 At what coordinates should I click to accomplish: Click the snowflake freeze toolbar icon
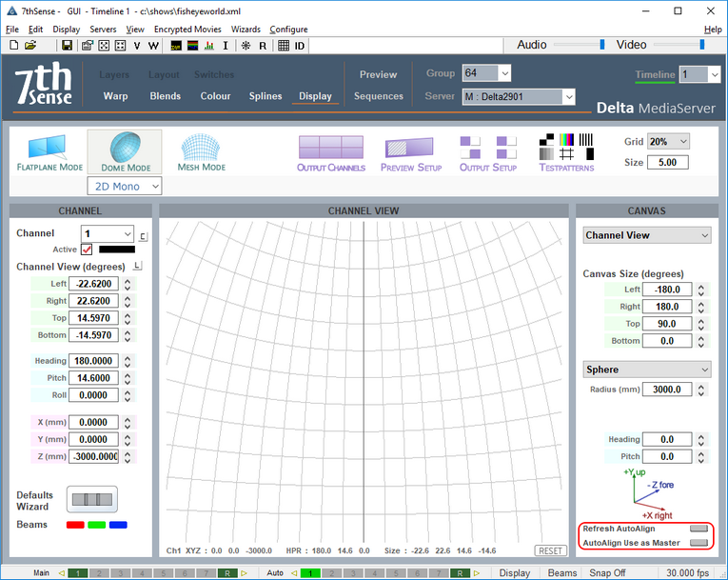click(246, 46)
